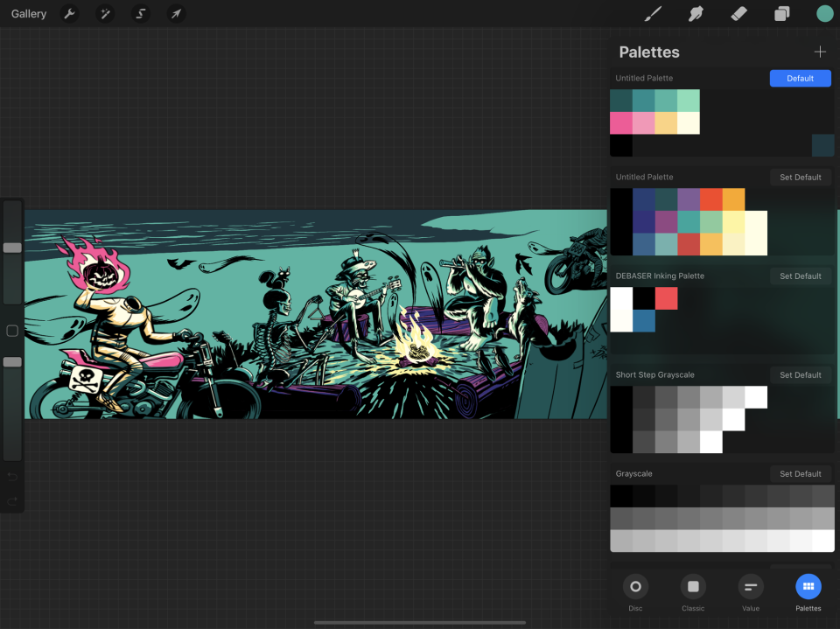Screen dimensions: 840x629
Task: Pick mint green swatch in default palette
Action: (689, 101)
